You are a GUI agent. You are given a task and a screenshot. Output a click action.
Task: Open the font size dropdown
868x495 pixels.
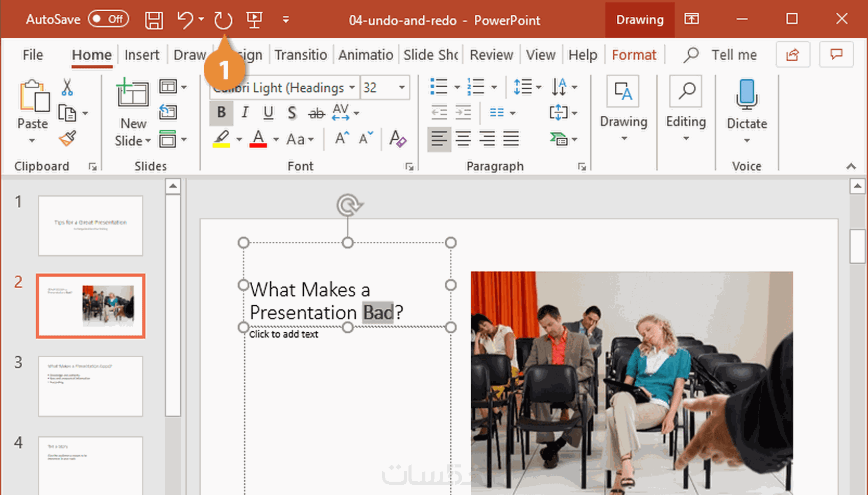click(402, 87)
